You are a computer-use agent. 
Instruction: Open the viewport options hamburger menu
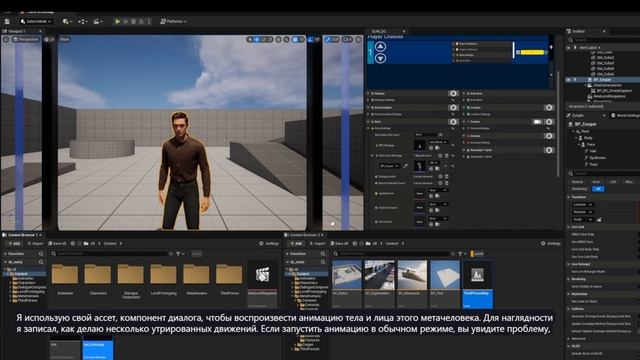pos(6,39)
